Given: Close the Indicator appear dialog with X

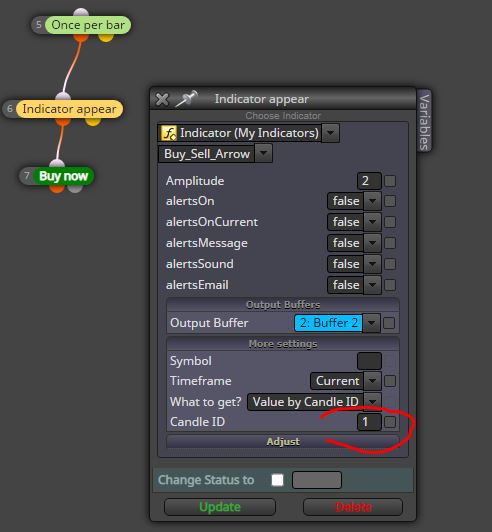Looking at the screenshot, I should pos(162,99).
